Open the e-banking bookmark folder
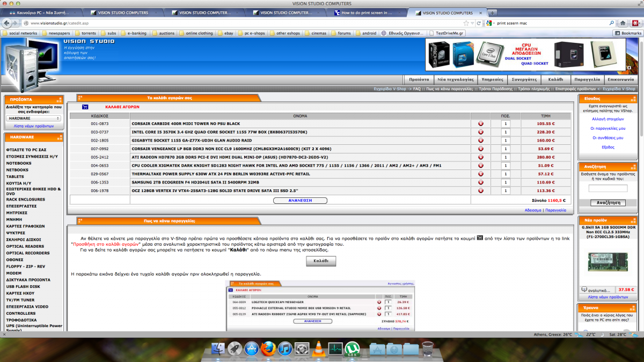The height and width of the screenshot is (362, 644). coord(133,33)
